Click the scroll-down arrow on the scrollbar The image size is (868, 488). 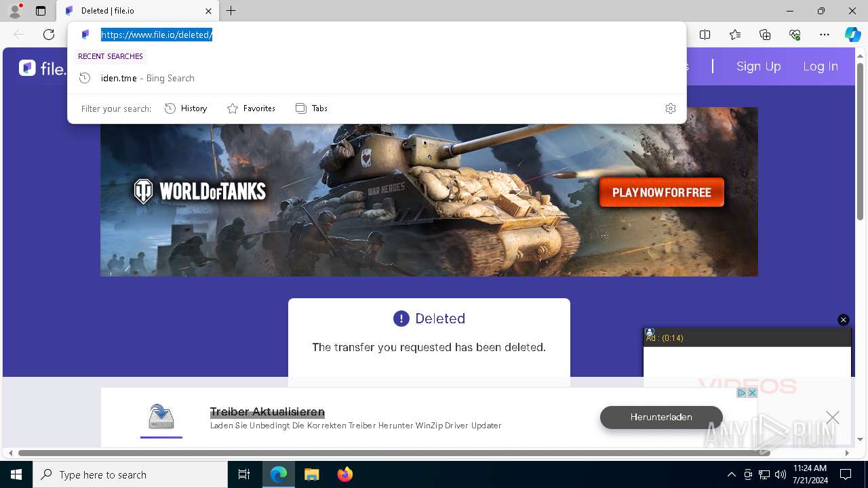click(861, 440)
